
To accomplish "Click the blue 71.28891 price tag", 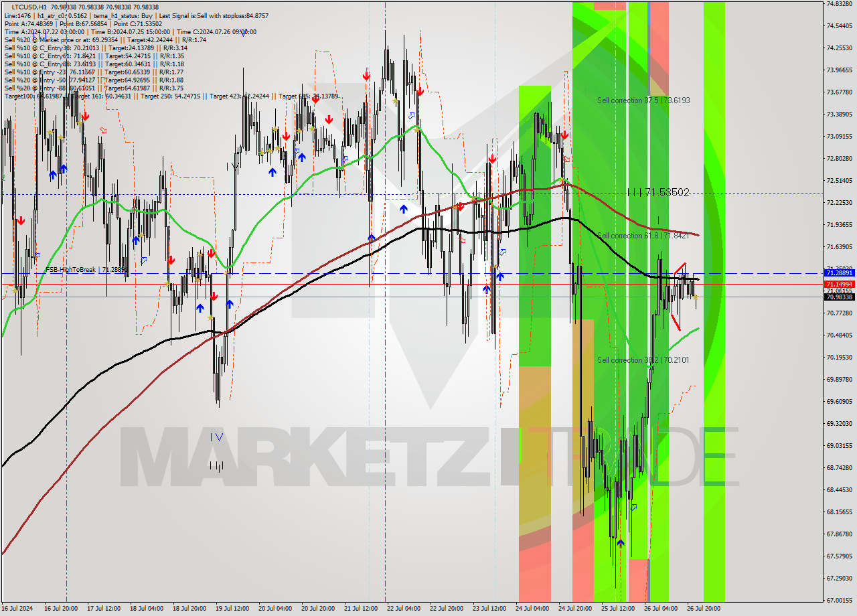I will point(839,273).
